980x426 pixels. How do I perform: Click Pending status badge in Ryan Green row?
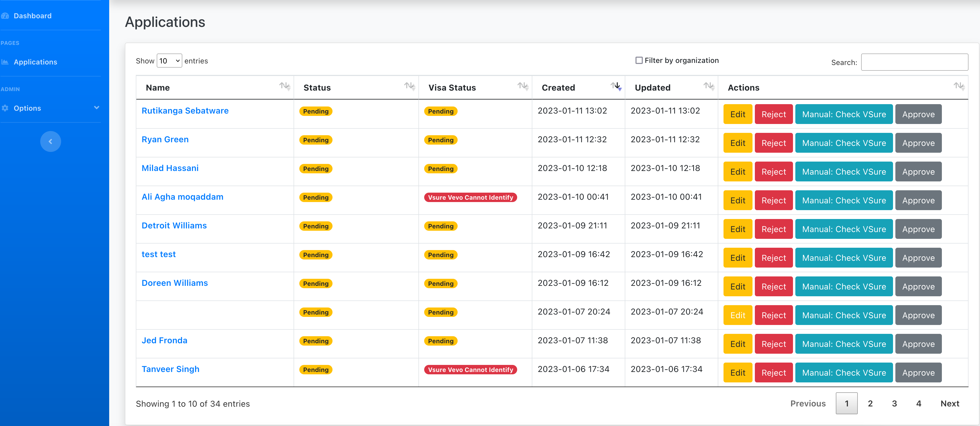316,140
